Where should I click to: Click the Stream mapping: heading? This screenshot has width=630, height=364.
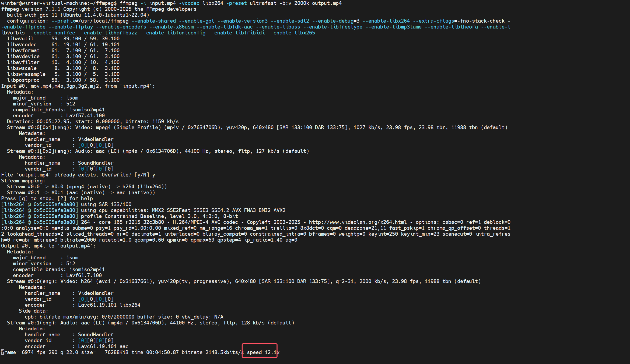pos(23,181)
